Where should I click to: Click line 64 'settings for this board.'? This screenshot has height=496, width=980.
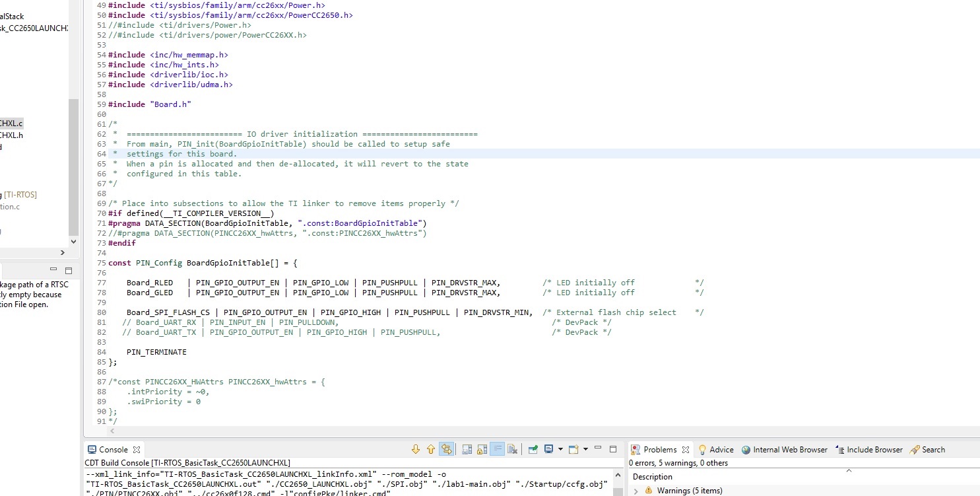click(181, 154)
